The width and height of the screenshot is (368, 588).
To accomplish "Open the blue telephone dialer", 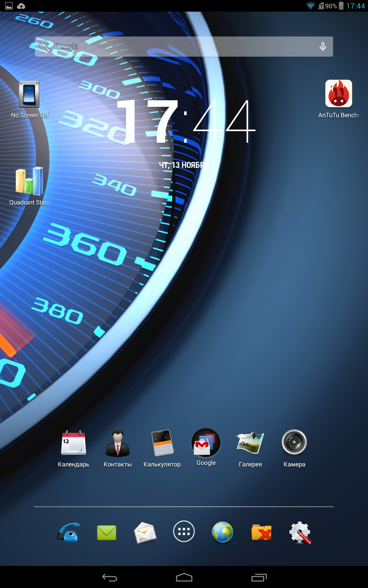I will [x=68, y=532].
